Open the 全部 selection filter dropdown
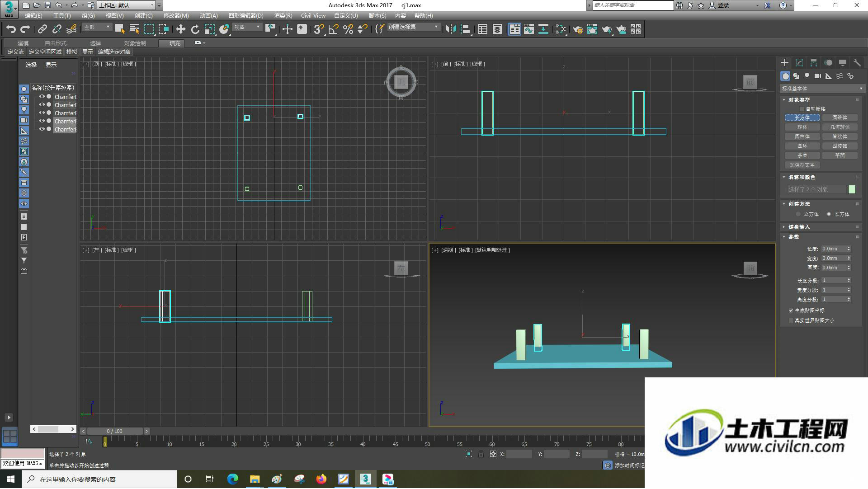 (97, 28)
